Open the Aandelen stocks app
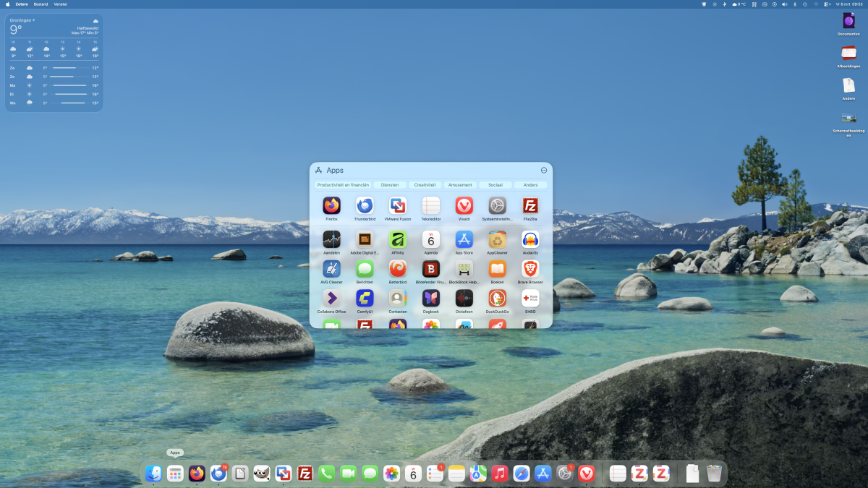This screenshot has width=868, height=488. coord(331,240)
